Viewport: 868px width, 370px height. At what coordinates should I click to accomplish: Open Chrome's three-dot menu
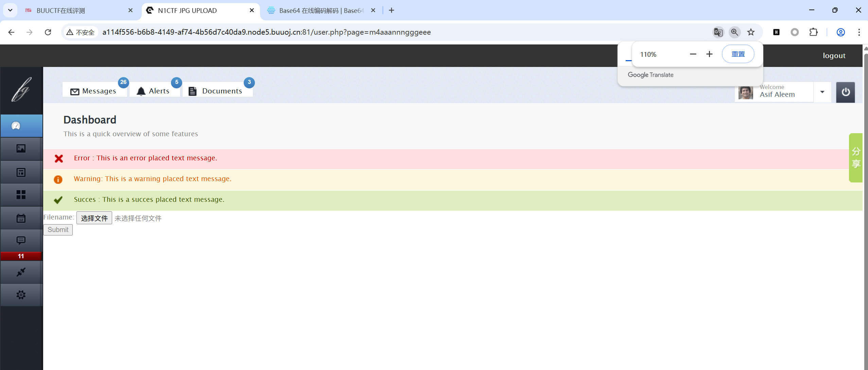[x=859, y=32]
